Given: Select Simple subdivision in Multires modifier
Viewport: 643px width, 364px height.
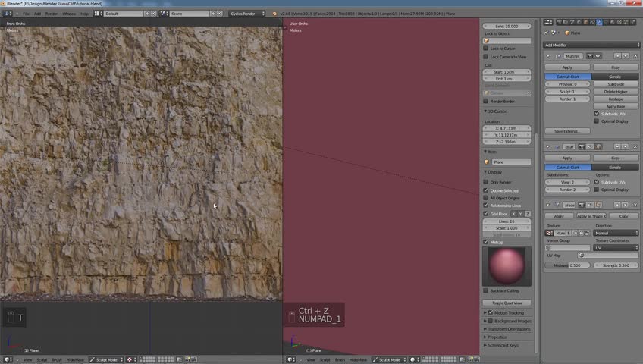Looking at the screenshot, I should coord(615,77).
